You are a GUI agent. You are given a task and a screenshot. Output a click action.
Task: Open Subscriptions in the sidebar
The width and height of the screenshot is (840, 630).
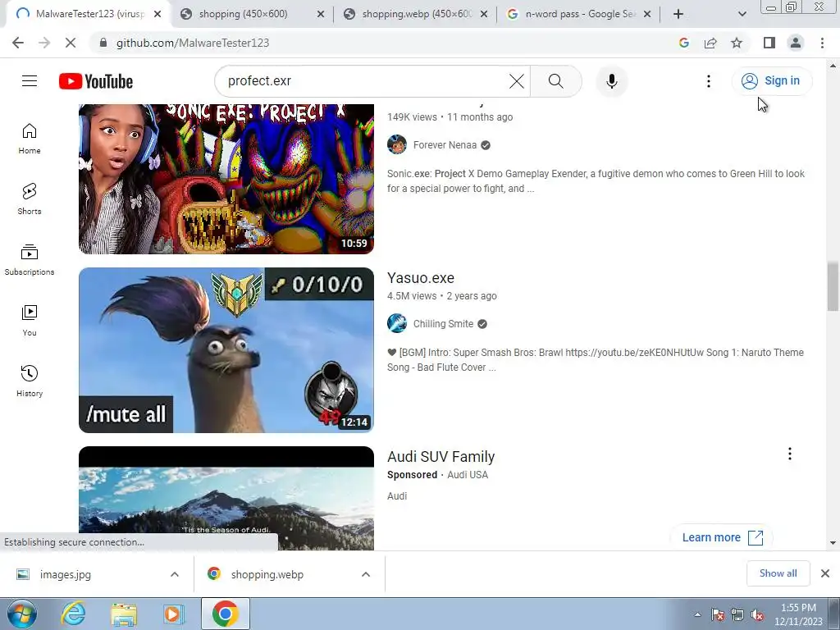[30, 260]
